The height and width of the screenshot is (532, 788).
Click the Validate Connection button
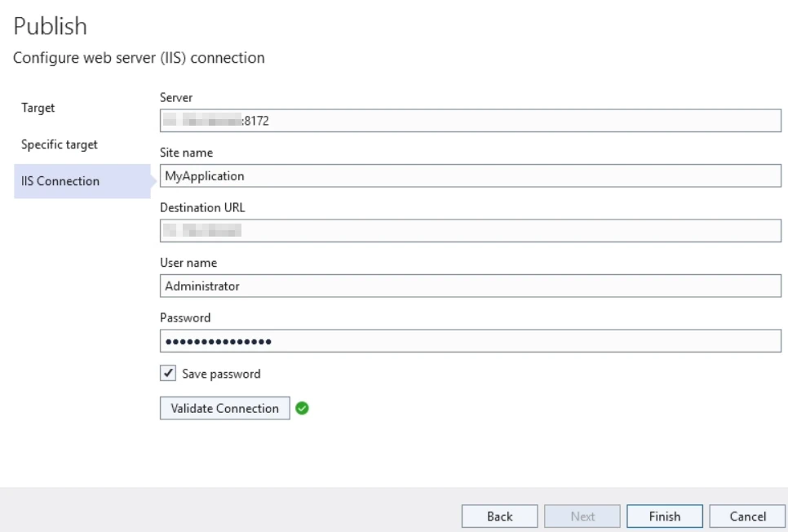click(224, 408)
